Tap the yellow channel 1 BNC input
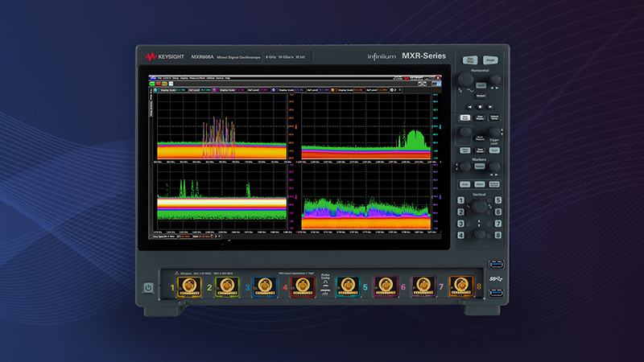The height and width of the screenshot is (362, 644). [189, 286]
